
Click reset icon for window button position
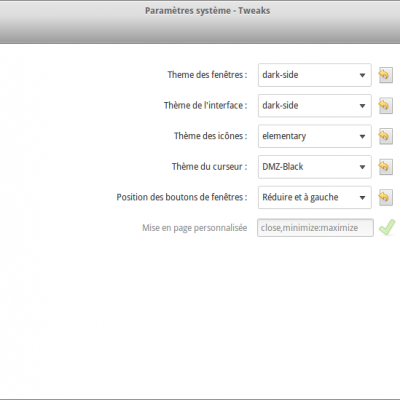[x=385, y=198]
